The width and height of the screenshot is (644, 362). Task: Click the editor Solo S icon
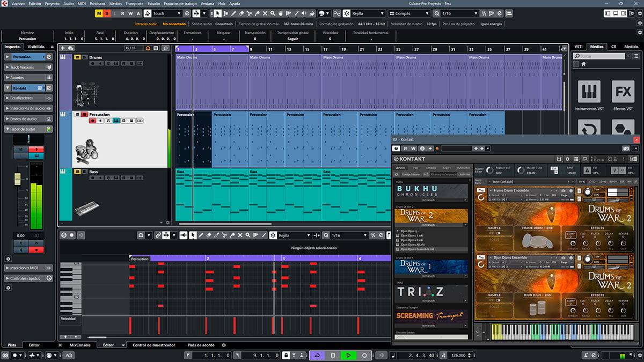pyautogui.click(x=64, y=235)
